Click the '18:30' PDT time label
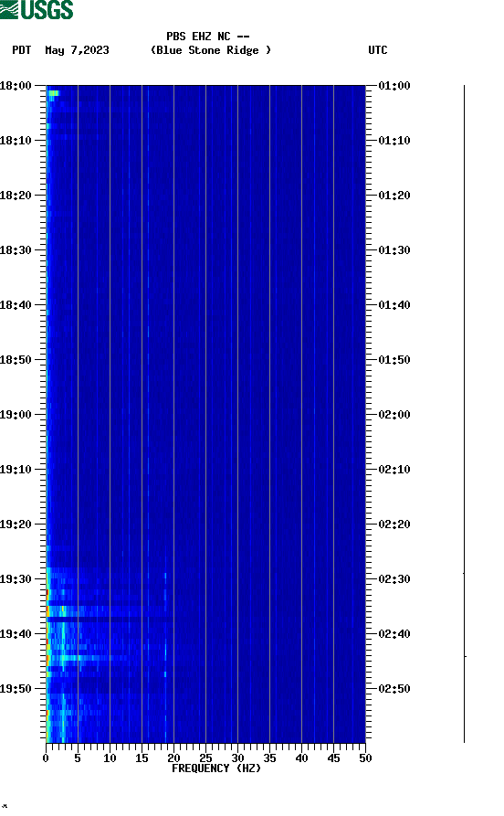This screenshot has width=504, height=816. pyautogui.click(x=16, y=250)
